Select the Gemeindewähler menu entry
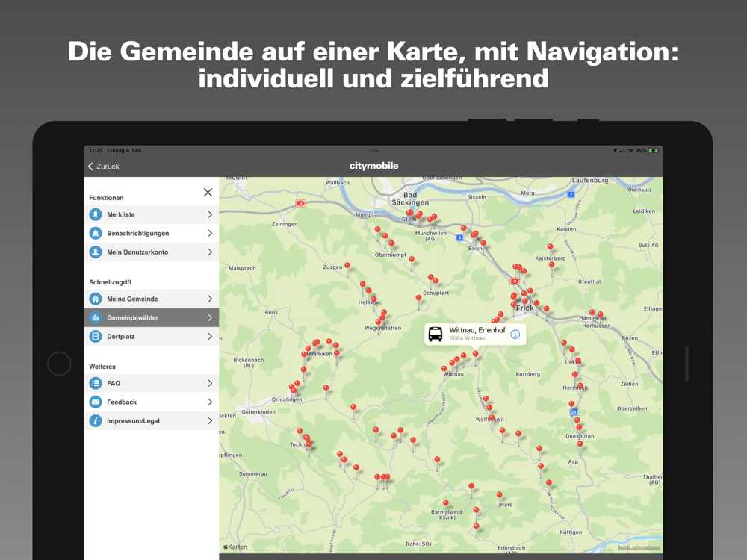 (152, 317)
